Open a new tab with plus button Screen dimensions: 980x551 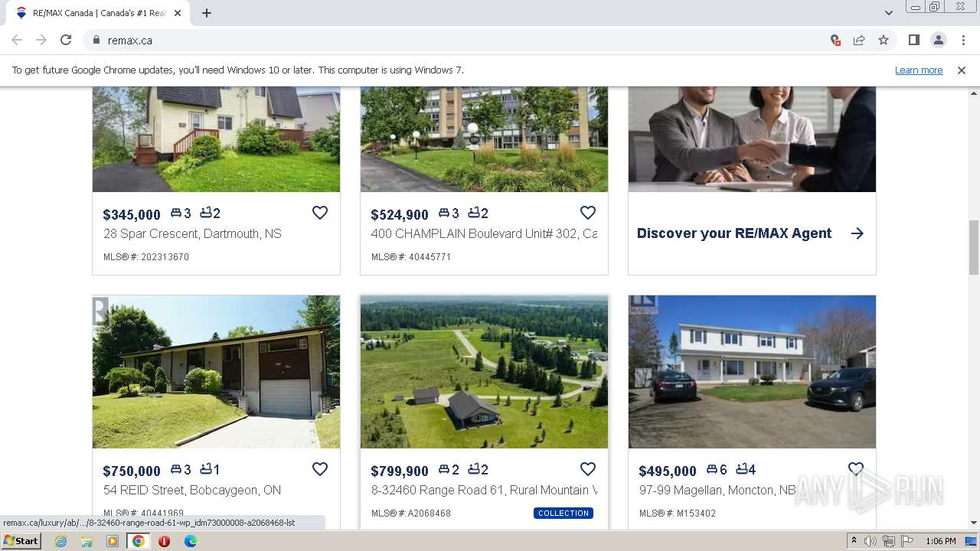click(x=207, y=13)
